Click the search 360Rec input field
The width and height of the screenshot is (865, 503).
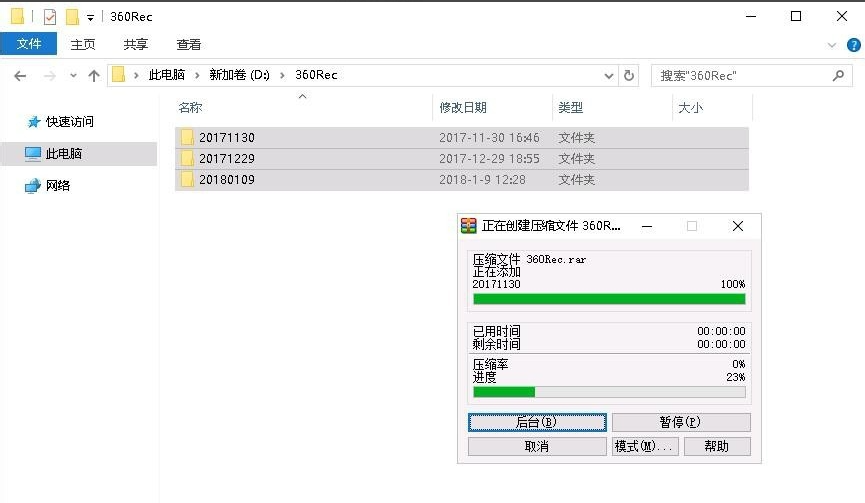(740, 75)
